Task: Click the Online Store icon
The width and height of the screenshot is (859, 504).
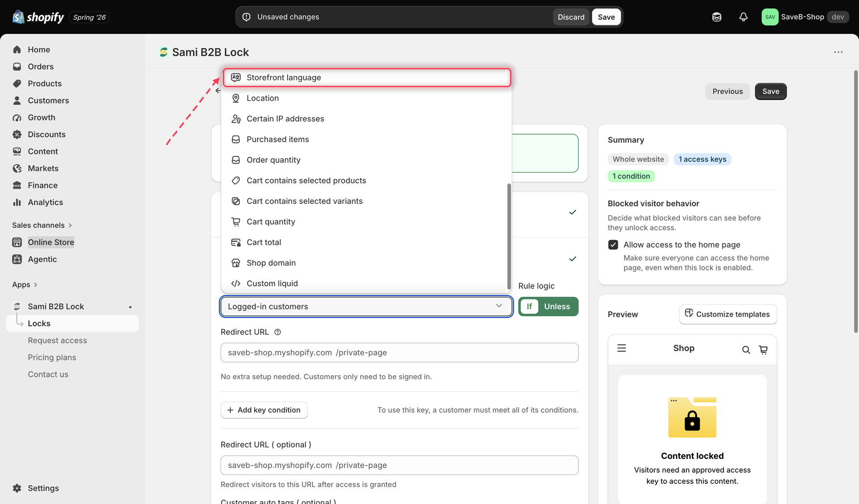Action: coord(17,242)
